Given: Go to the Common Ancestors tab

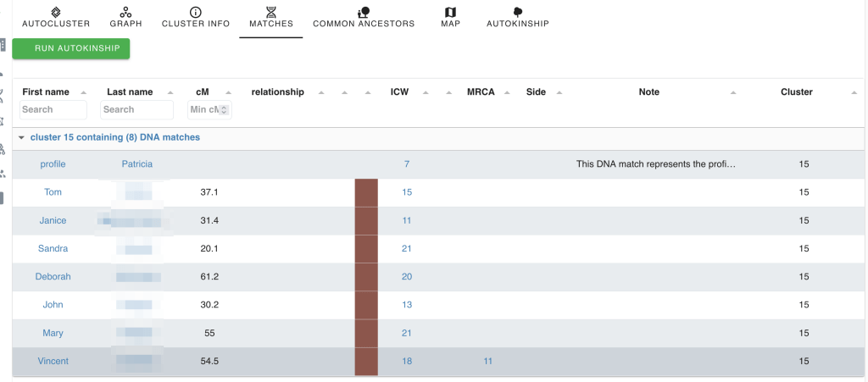Looking at the screenshot, I should (364, 17).
